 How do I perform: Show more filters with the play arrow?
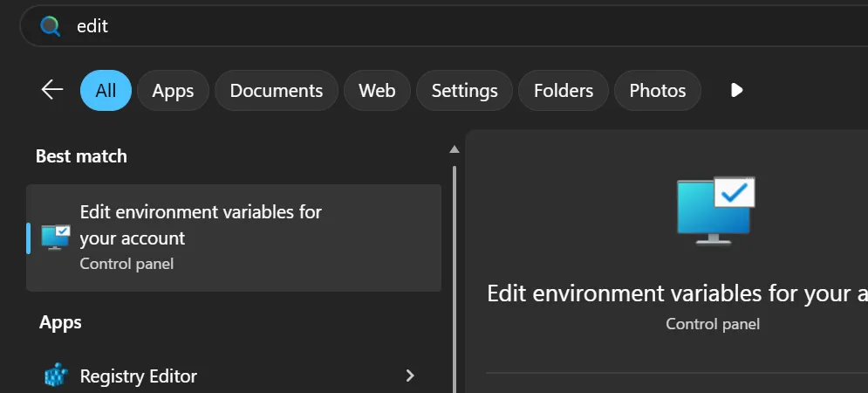point(737,90)
